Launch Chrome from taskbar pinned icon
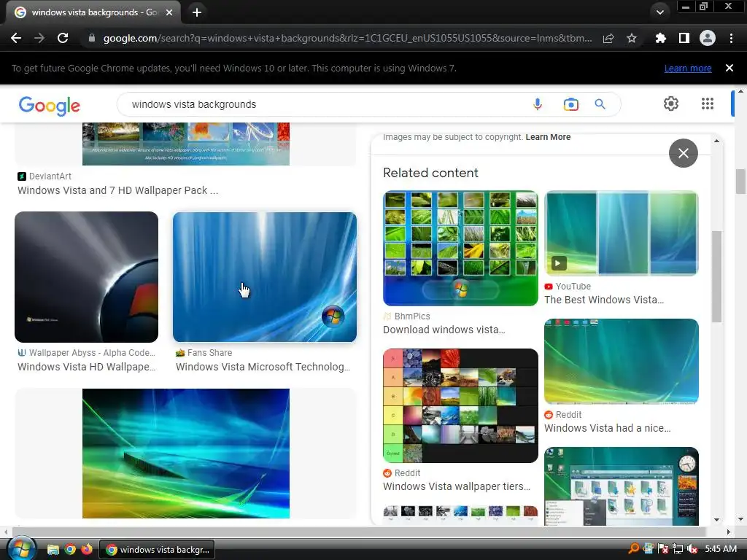The height and width of the screenshot is (560, 747). tap(70, 550)
